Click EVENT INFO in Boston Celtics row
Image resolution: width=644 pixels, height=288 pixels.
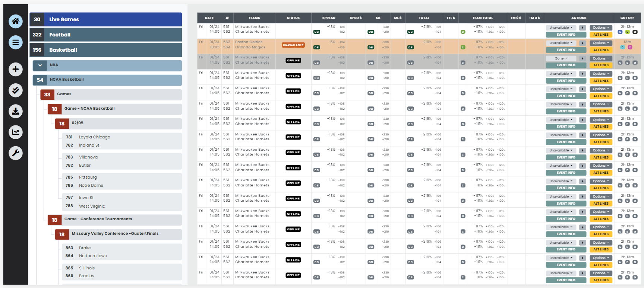[566, 50]
